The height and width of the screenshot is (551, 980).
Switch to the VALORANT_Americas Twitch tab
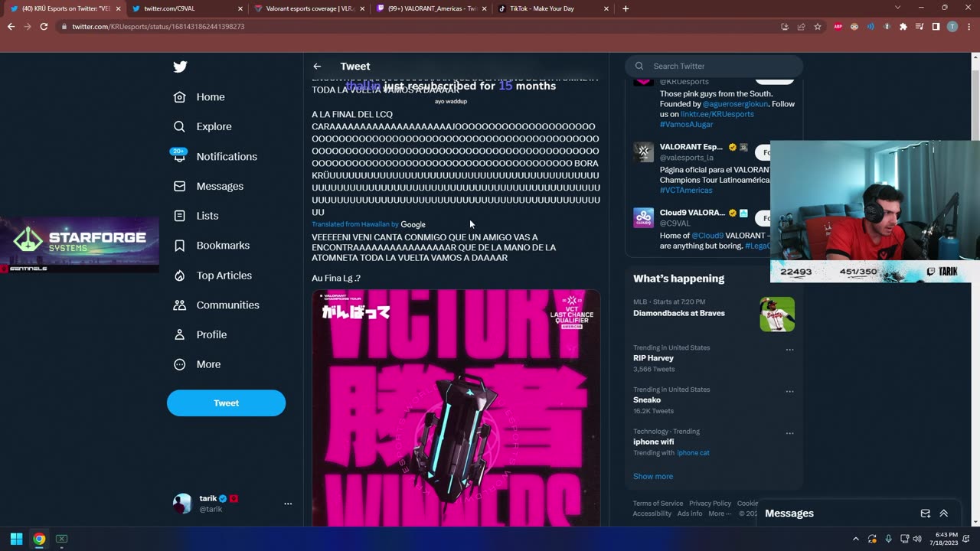[432, 8]
